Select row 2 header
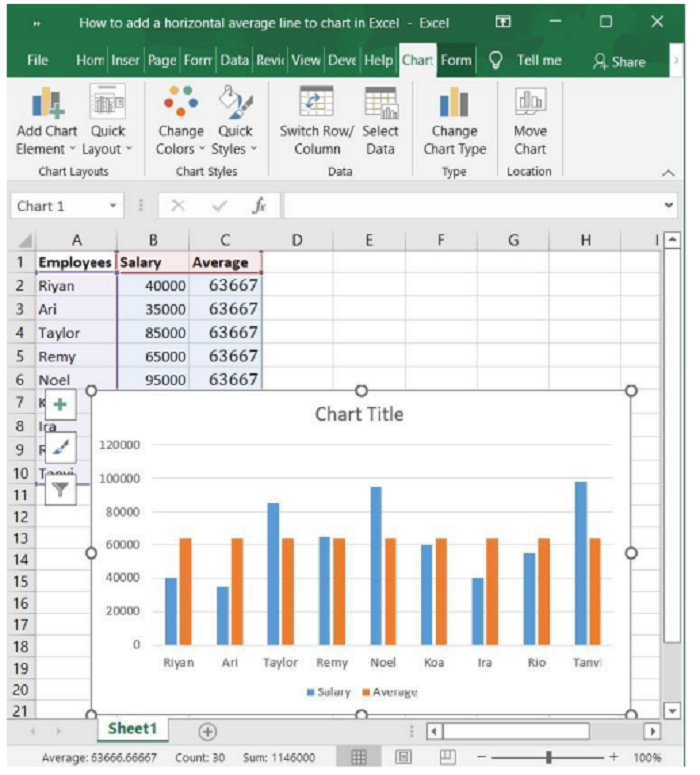The image size is (700, 775). coord(20,285)
